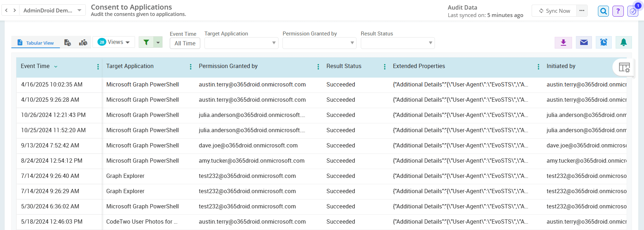Image resolution: width=644 pixels, height=230 pixels.
Task: Click the Last synced on 5 minutes ago text
Action: [x=486, y=15]
